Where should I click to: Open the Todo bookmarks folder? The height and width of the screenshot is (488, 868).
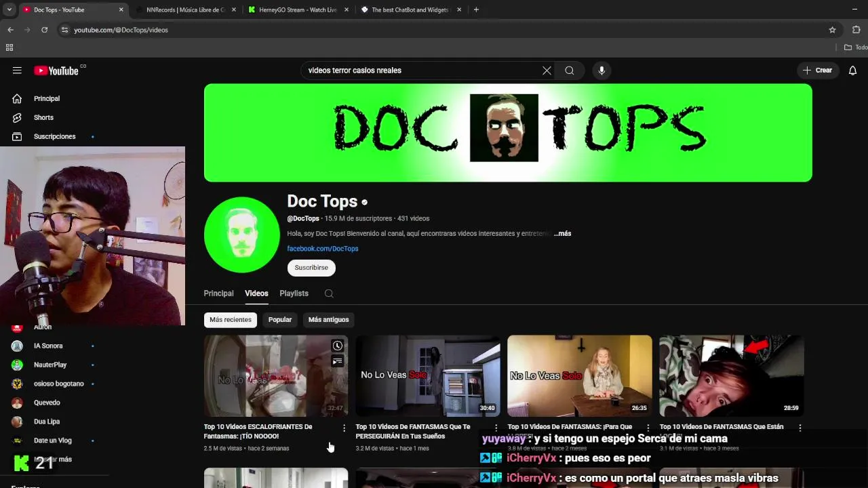pyautogui.click(x=856, y=47)
